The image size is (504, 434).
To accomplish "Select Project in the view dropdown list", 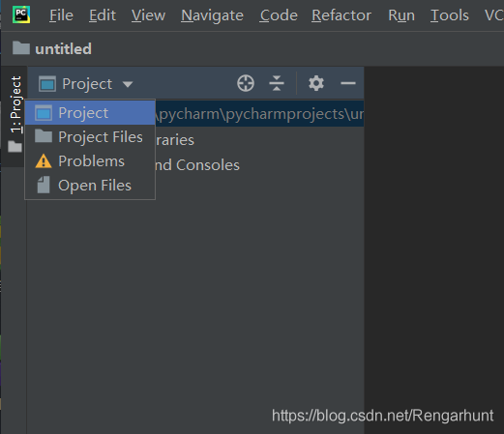I will (90, 113).
